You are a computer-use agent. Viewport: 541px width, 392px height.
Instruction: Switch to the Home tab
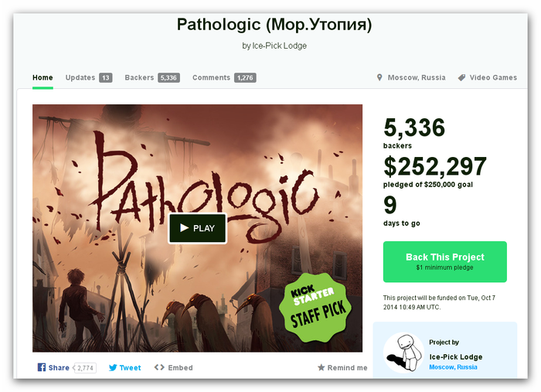tap(43, 77)
